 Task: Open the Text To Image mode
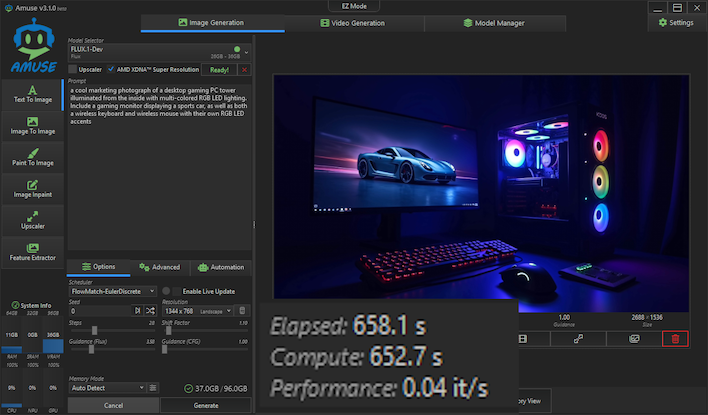click(33, 94)
